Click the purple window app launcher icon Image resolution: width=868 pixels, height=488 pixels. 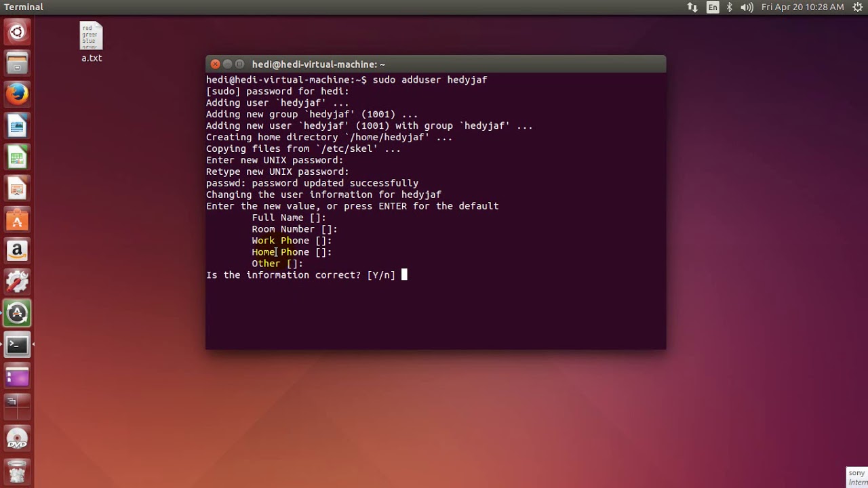point(17,376)
